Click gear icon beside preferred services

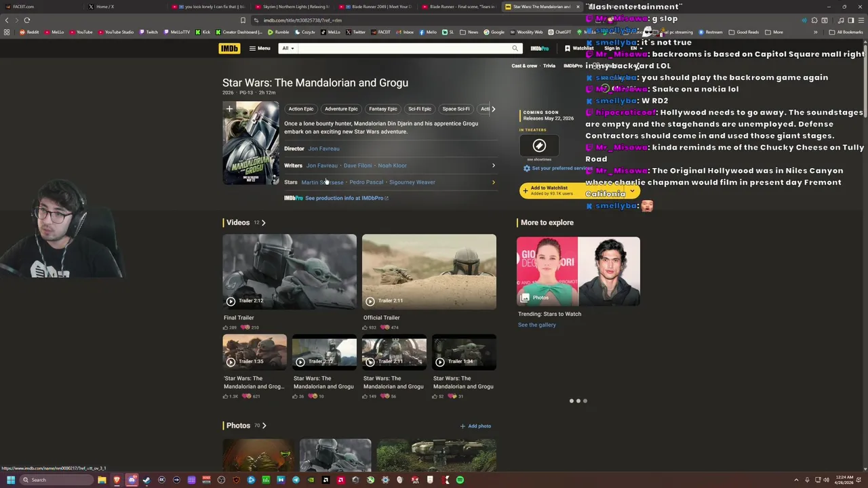526,168
